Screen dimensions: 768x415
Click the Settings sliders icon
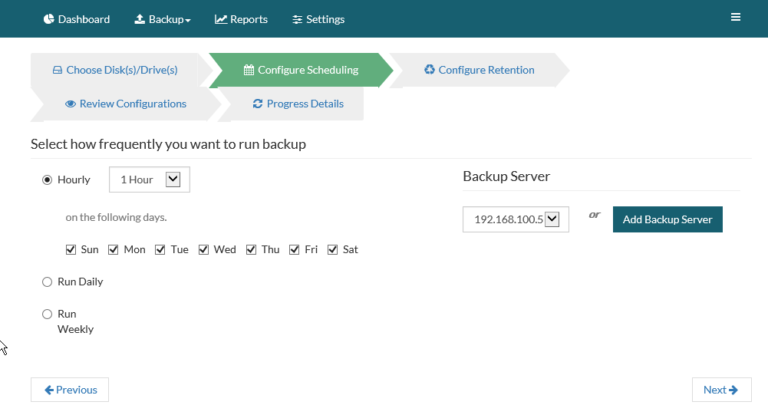tap(297, 20)
